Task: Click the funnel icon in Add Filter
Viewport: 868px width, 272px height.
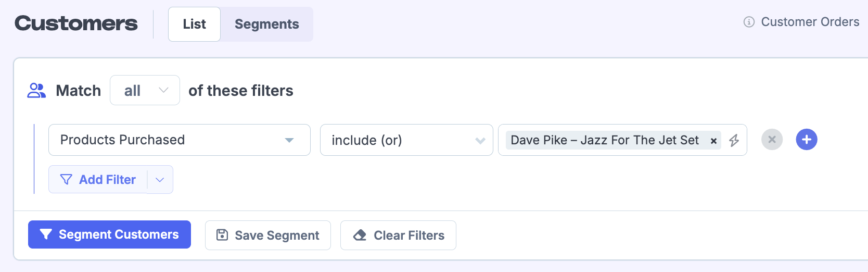Action: click(x=66, y=180)
